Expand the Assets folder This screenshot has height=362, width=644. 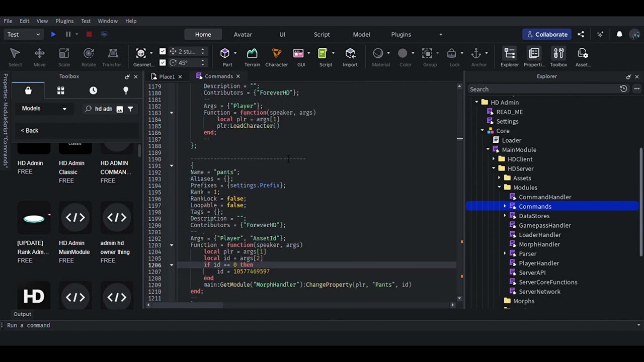click(499, 178)
